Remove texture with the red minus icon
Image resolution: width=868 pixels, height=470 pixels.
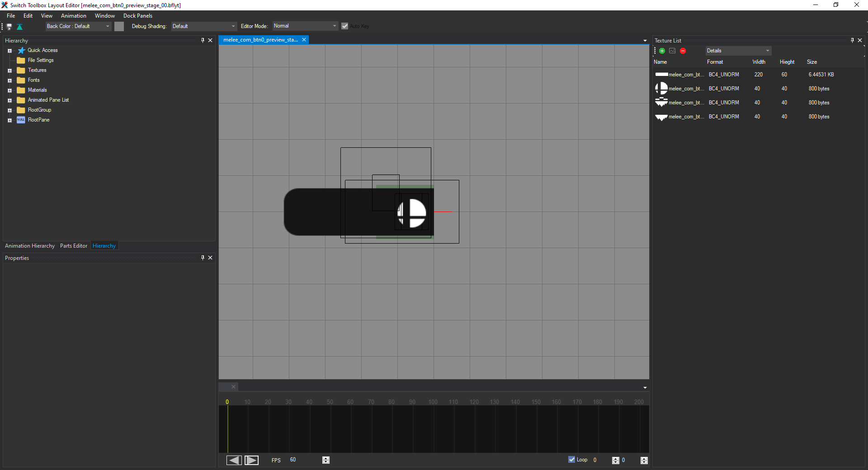[683, 51]
